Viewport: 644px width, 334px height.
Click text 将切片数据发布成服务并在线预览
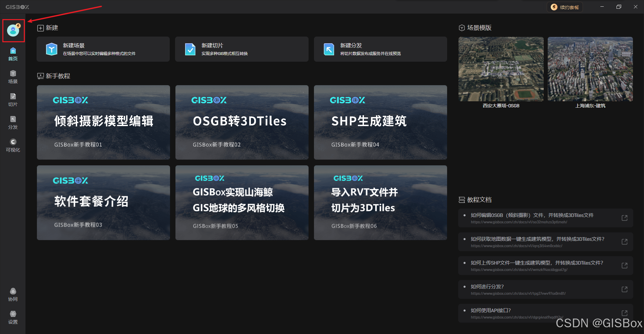(371, 54)
